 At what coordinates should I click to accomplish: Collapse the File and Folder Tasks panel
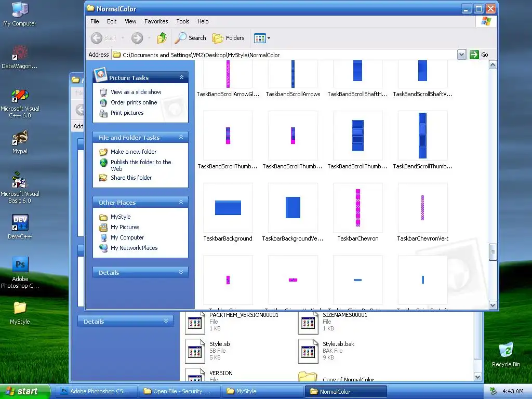pyautogui.click(x=181, y=137)
